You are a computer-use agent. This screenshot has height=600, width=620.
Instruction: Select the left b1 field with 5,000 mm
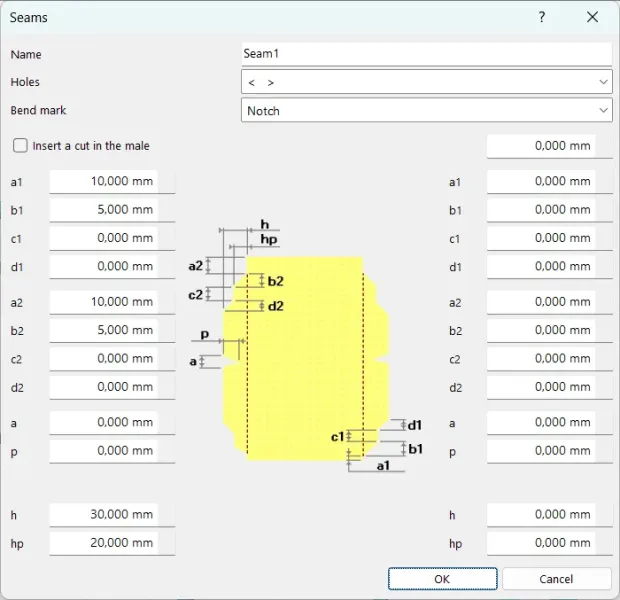(x=112, y=210)
